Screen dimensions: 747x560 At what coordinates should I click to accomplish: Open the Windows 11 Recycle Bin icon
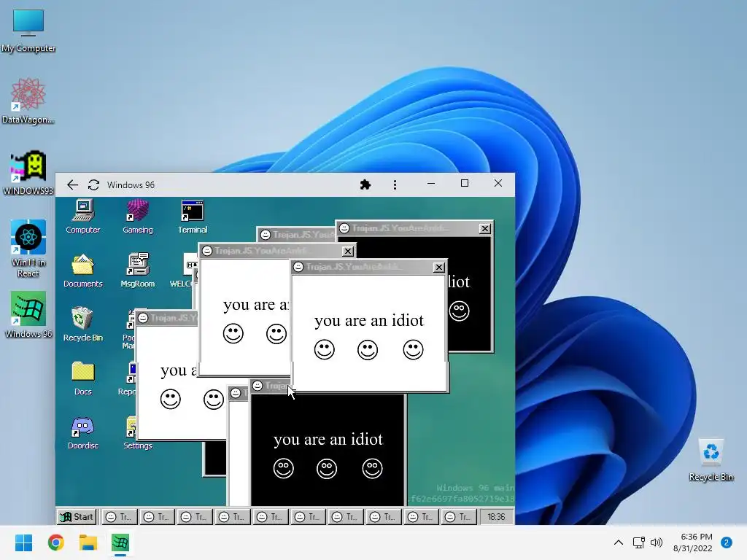(711, 460)
